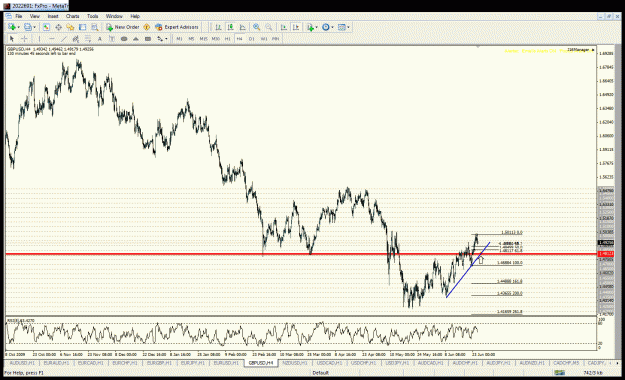Click the chart shift triangle marker at top
The height and width of the screenshot is (380, 625).
[x=478, y=47]
